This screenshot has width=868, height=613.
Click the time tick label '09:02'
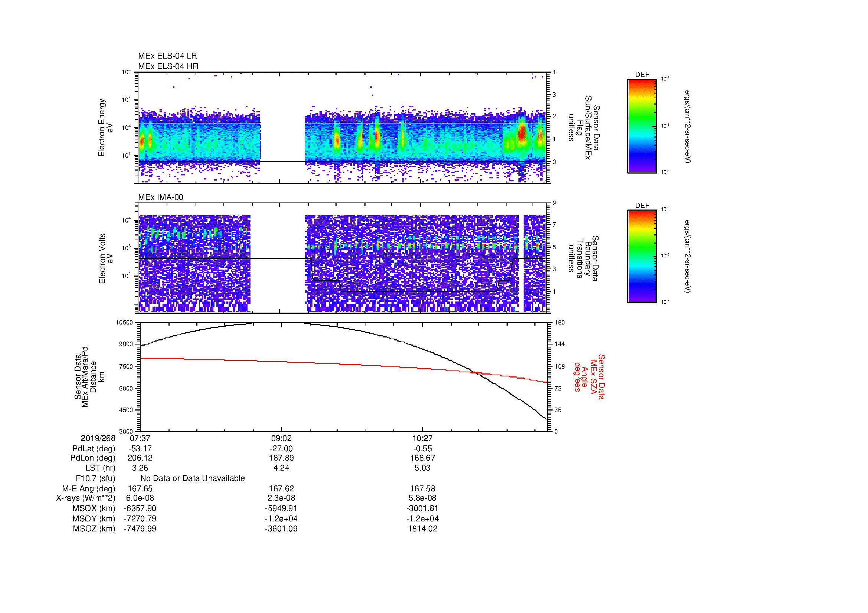coord(281,438)
